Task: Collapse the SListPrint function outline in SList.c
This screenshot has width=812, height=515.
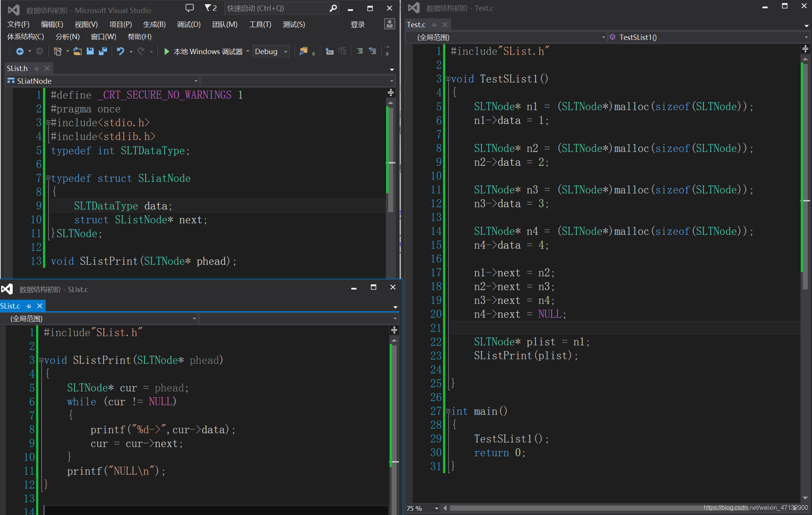Action: coord(41,360)
